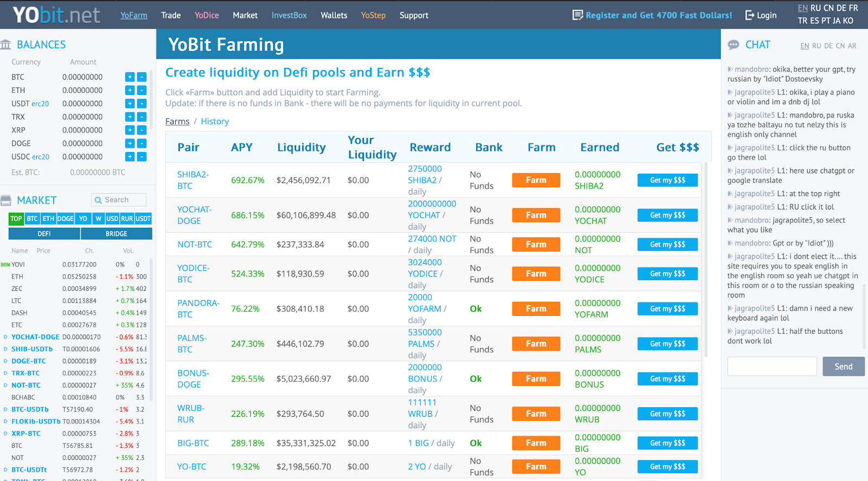Select the YO market tab

tap(83, 219)
